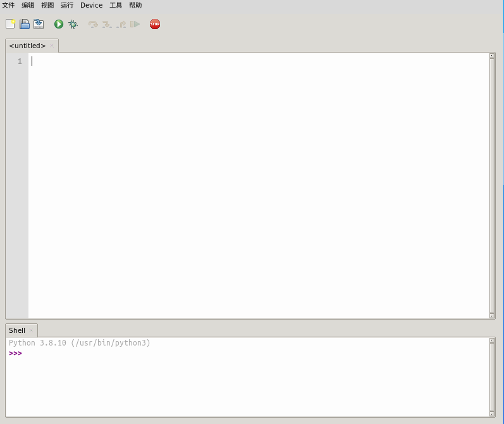Click the Shell scrollbar down arrow
This screenshot has width=504, height=424.
492,414
